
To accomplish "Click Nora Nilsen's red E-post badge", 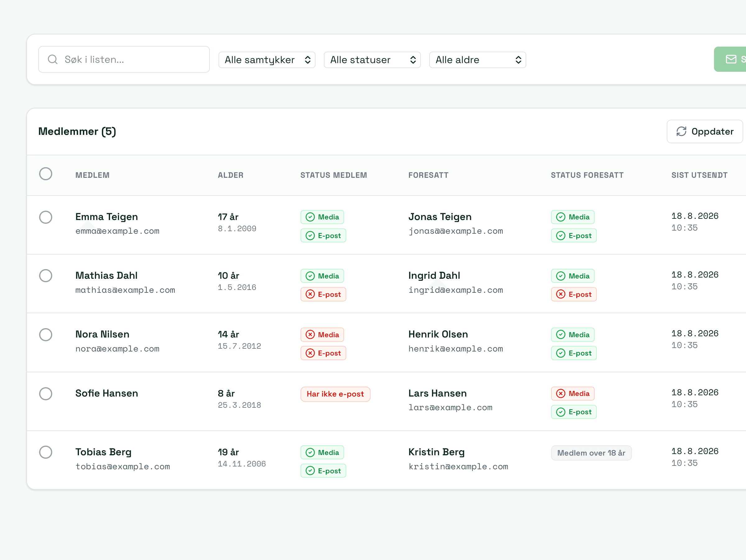I will [x=323, y=353].
